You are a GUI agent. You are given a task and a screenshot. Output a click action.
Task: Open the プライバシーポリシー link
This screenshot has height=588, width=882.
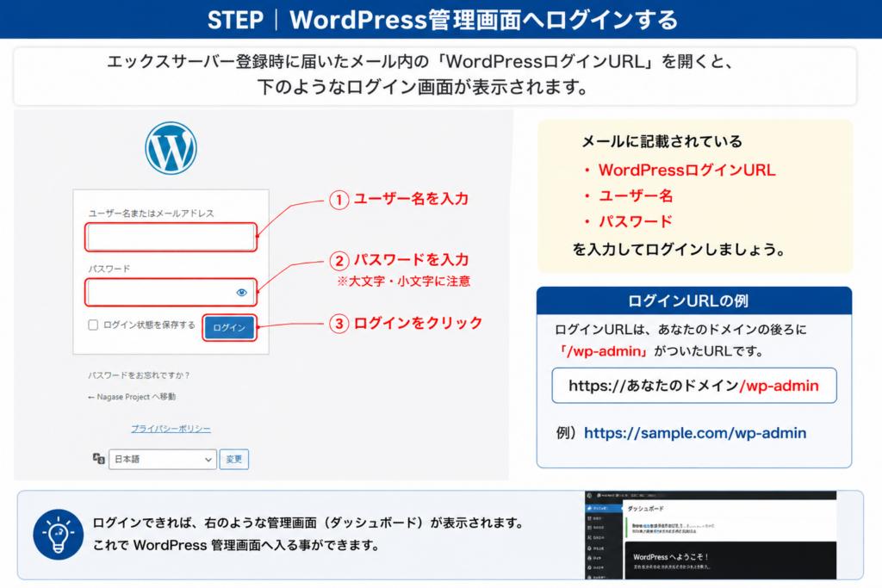coord(171,429)
